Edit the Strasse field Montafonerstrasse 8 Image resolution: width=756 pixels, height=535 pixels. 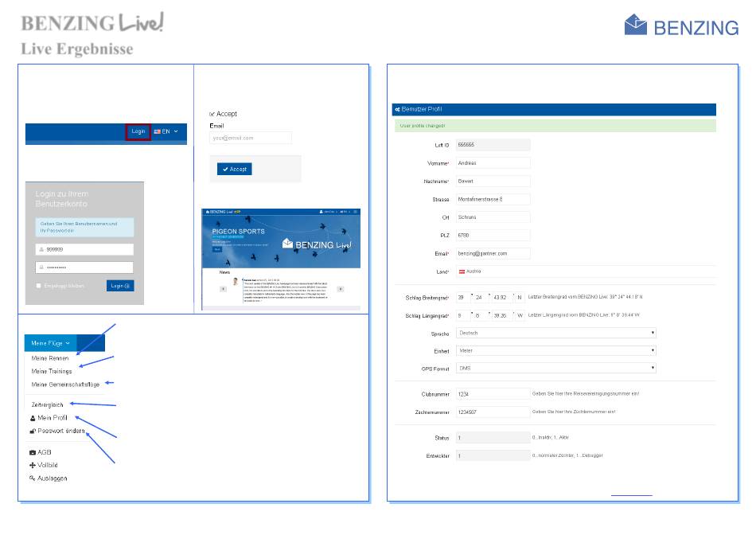[x=493, y=199]
